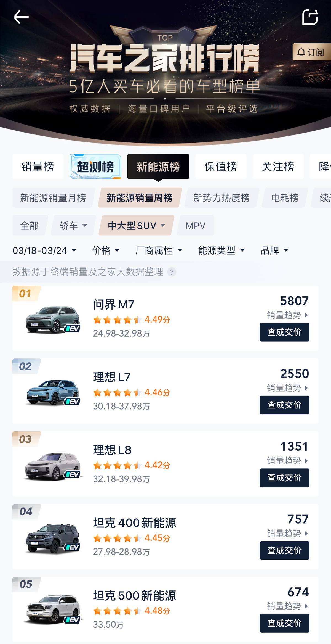Tap the bell 订阅 subscribe icon
Viewport: 331px width, 644px height.
(x=311, y=52)
